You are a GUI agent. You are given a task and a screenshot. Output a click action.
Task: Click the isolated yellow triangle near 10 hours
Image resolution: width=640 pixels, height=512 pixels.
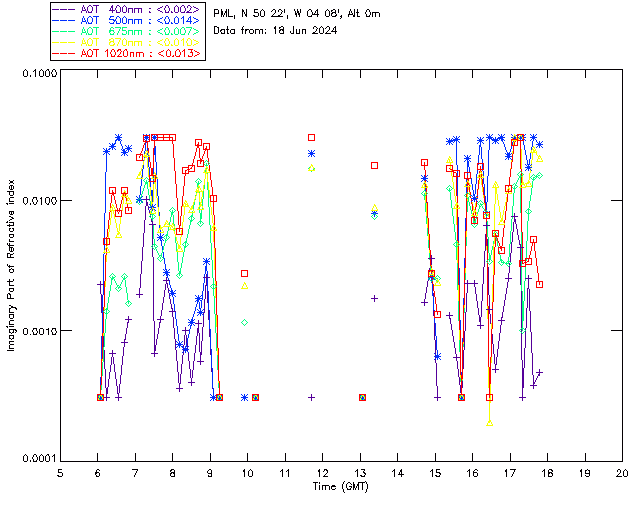(x=244, y=286)
